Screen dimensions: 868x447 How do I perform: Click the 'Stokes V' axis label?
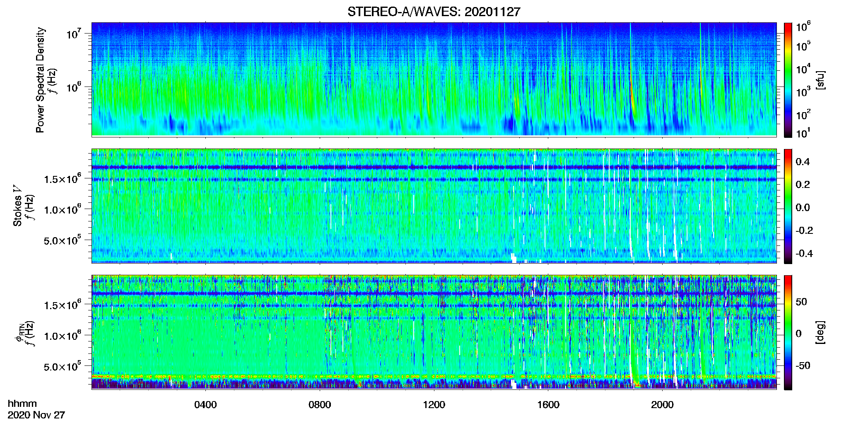click(x=17, y=206)
